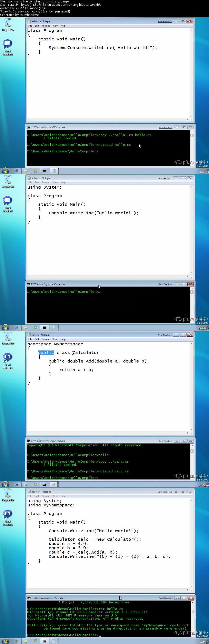
Task: Open Format menu in the topmost hello.cs Notepad
Action: coord(46,26)
